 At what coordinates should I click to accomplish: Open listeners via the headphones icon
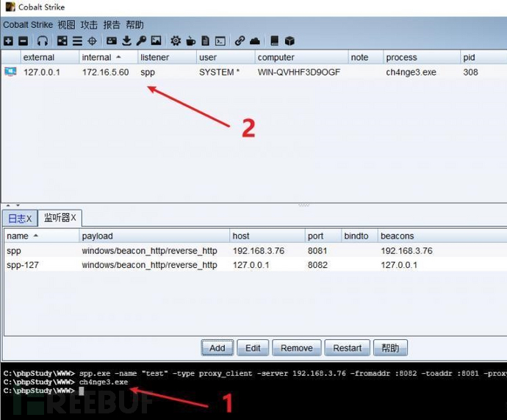click(x=43, y=41)
